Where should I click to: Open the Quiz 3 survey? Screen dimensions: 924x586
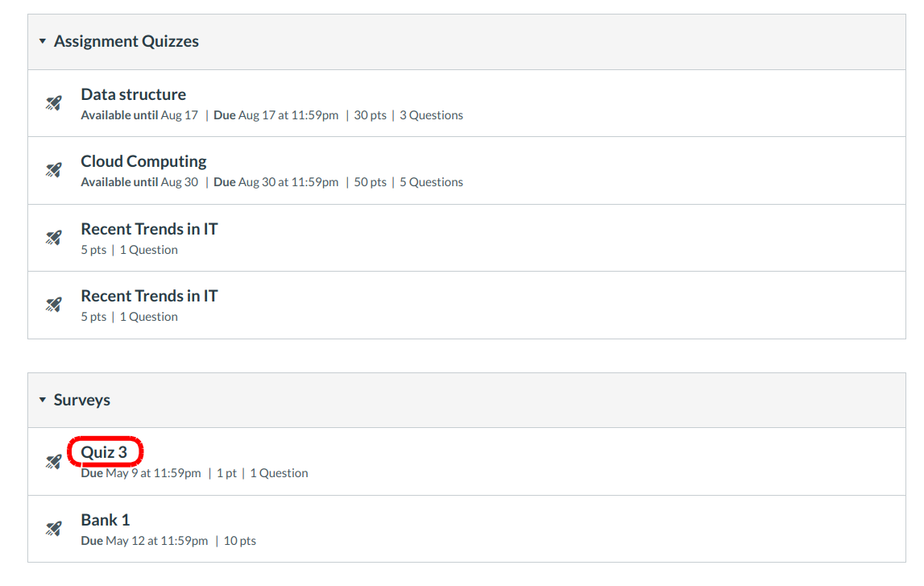coord(104,452)
